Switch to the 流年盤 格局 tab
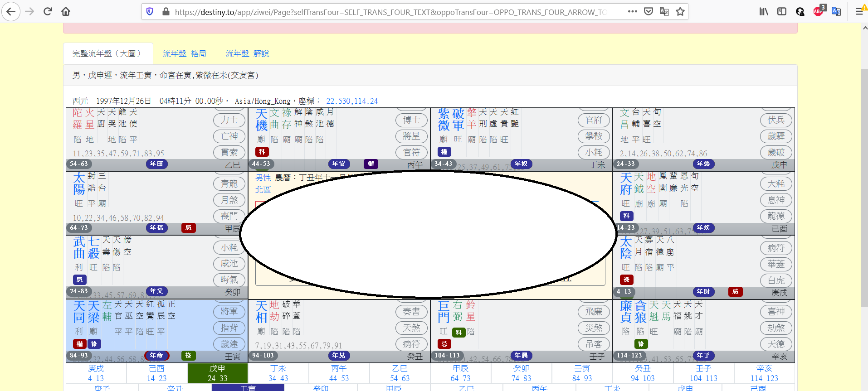Screen dimensions: 868x391 [185, 53]
